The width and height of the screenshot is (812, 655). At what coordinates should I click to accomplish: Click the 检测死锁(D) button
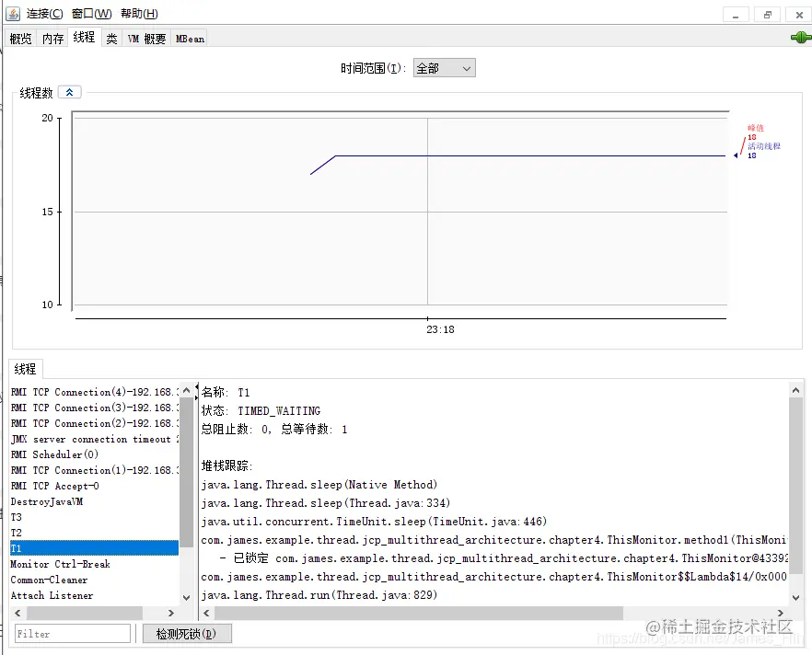pos(186,633)
